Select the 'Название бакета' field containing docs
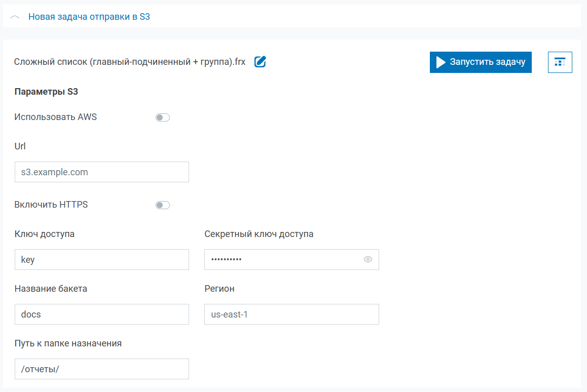This screenshot has width=587, height=392. click(x=101, y=314)
